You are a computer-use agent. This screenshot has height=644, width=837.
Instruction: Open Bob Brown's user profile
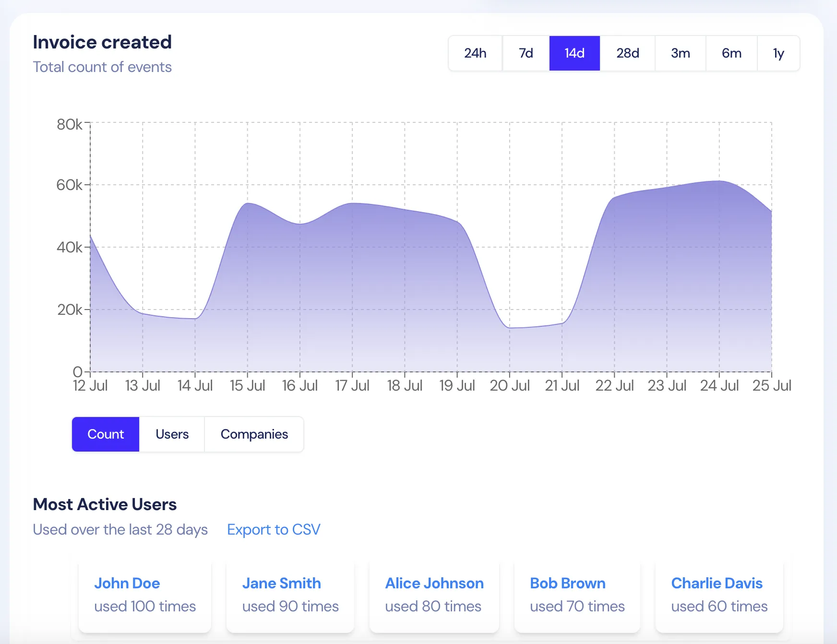[x=567, y=583]
